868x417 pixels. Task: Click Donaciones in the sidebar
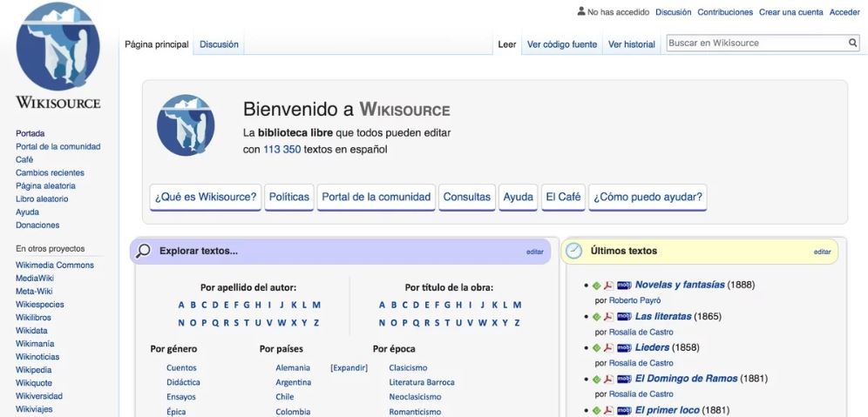pos(37,225)
